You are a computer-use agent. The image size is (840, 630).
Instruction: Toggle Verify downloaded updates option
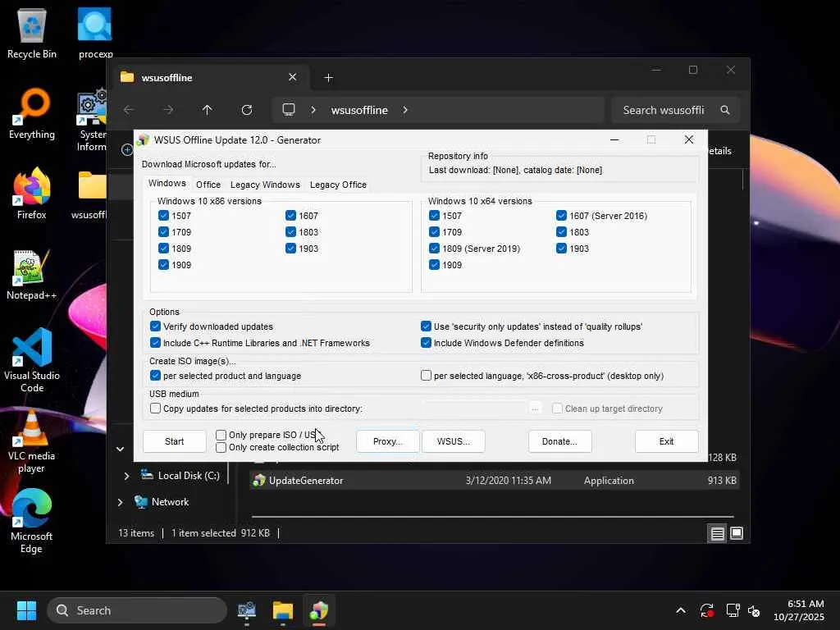click(x=155, y=326)
